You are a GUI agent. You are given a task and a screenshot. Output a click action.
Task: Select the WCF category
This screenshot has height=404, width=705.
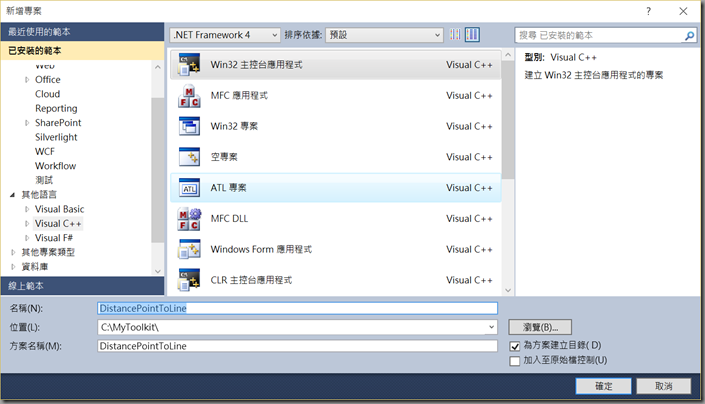(45, 151)
